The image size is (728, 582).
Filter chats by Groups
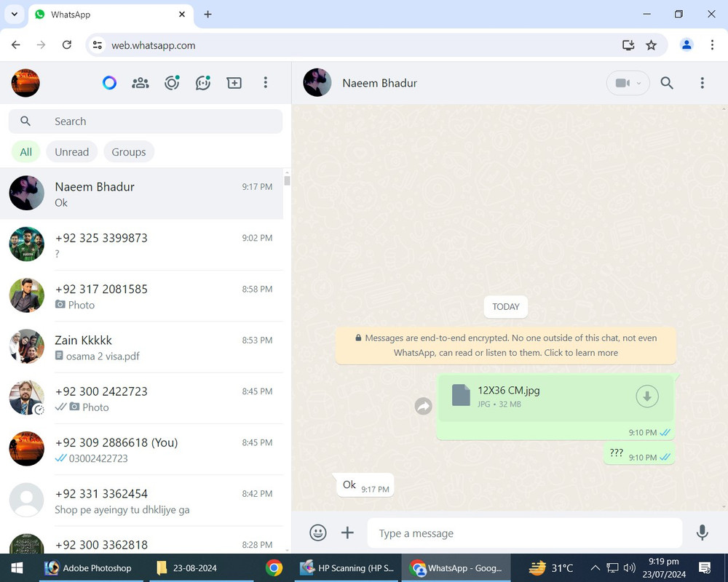coord(129,152)
